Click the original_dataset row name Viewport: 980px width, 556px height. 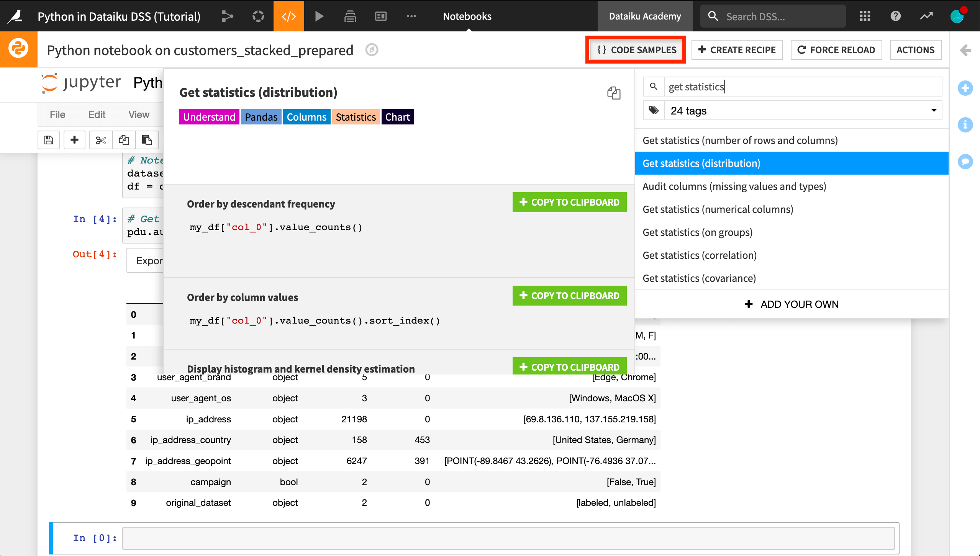pyautogui.click(x=198, y=503)
